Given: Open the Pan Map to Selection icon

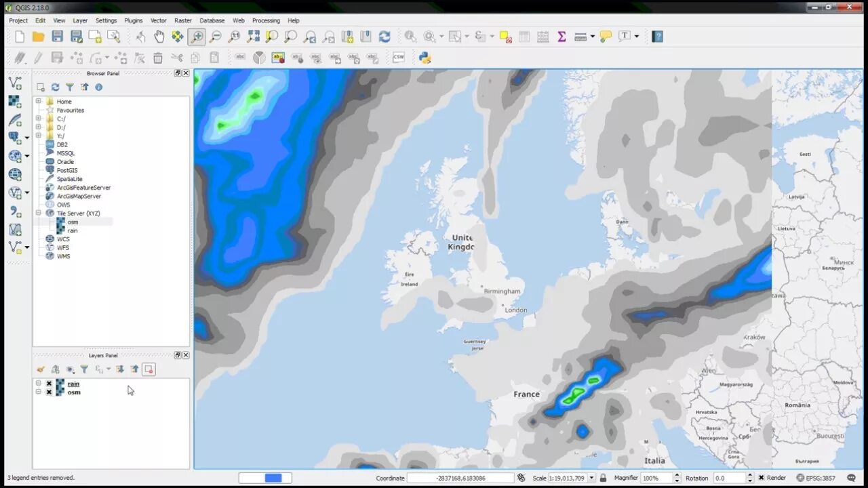Looking at the screenshot, I should point(178,37).
